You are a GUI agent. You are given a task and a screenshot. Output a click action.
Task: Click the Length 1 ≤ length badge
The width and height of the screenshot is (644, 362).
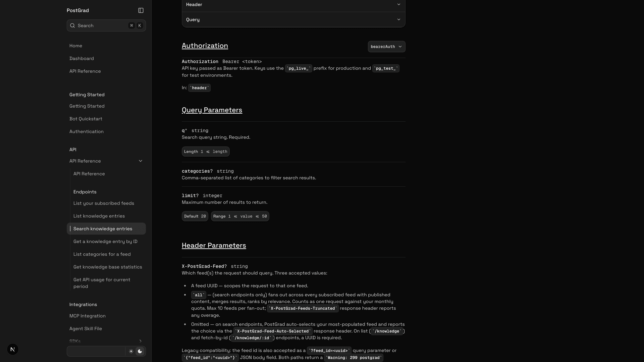tap(206, 152)
